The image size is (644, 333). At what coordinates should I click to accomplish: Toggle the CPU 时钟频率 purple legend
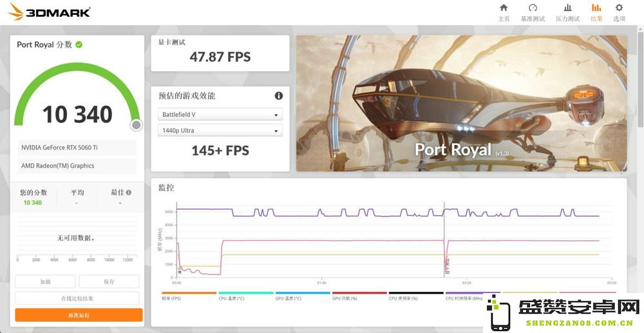click(472, 296)
